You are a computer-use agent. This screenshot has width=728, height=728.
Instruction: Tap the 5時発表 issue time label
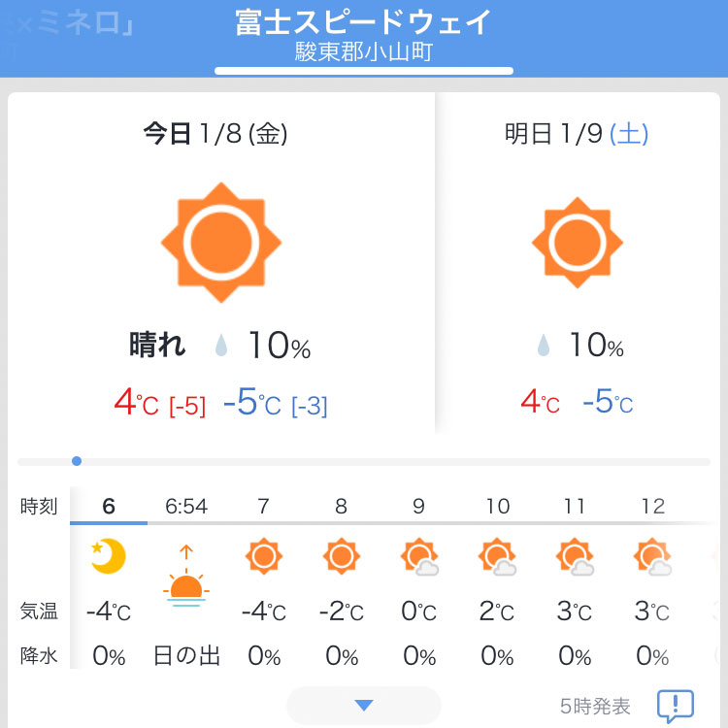[x=595, y=707]
